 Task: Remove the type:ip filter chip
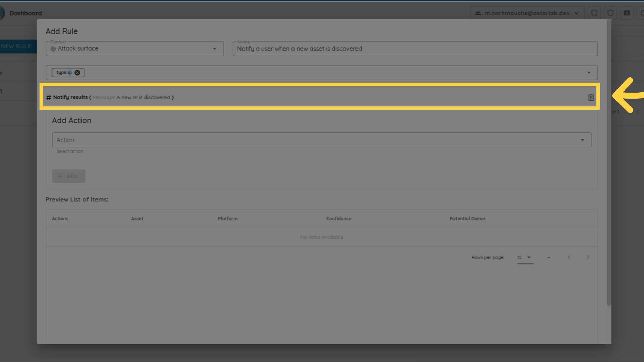click(77, 73)
